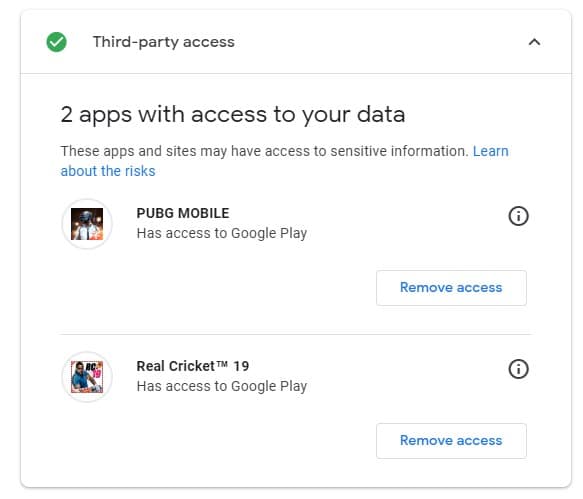Screen dimensions: 583x499
Task: Collapse the Third-party access section chevron
Action: (534, 42)
